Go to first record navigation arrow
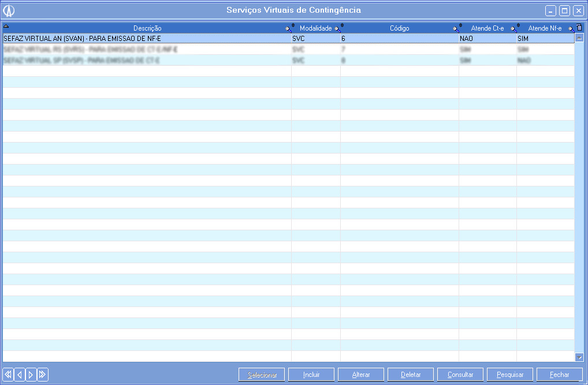Image resolution: width=588 pixels, height=385 pixels. tap(8, 375)
